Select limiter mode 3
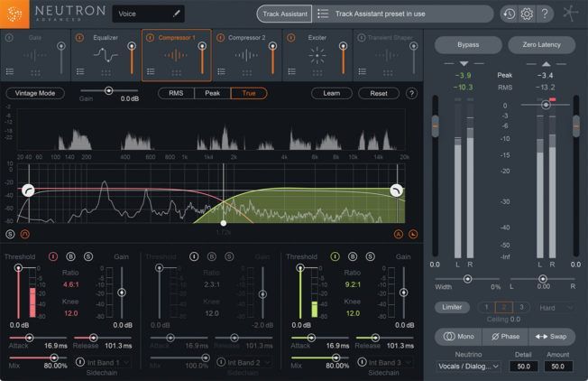 coord(521,307)
